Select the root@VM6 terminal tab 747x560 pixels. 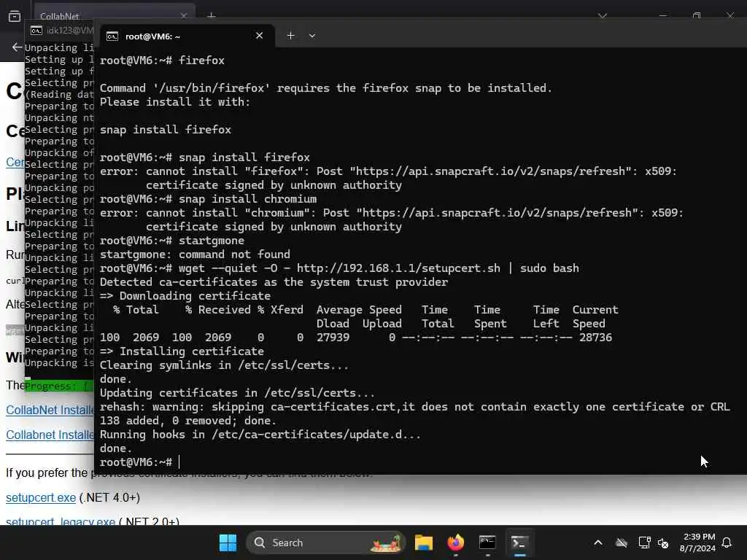186,36
